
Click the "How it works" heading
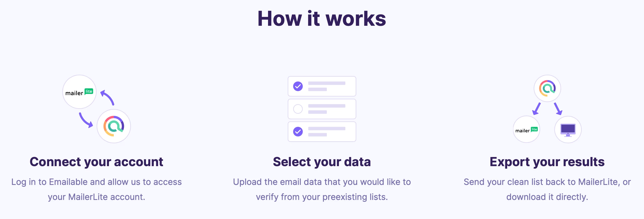pyautogui.click(x=322, y=19)
